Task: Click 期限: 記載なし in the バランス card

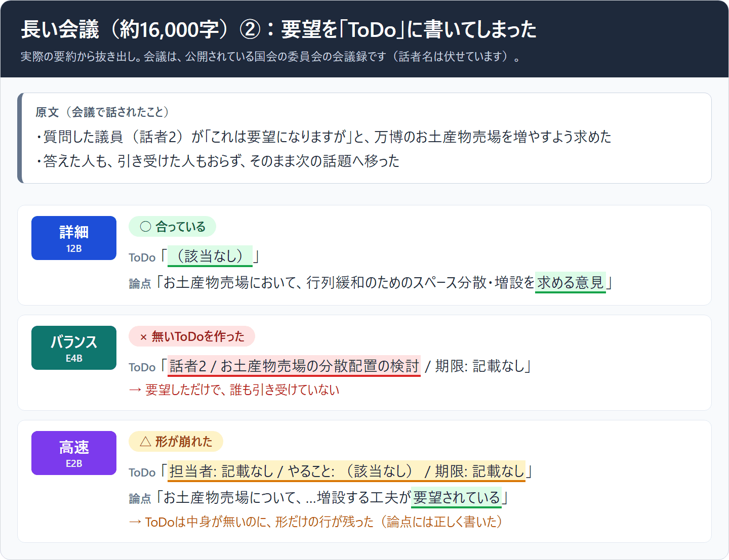Action: (x=480, y=366)
